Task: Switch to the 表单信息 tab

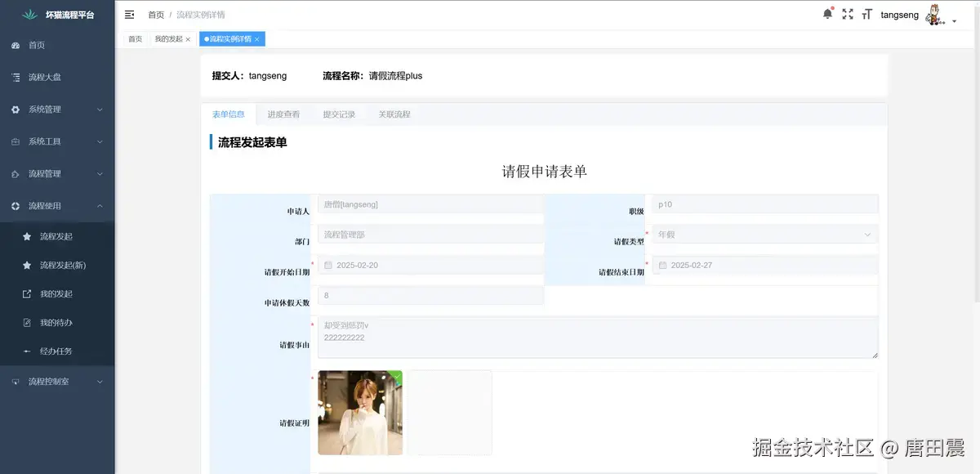Action: click(228, 114)
